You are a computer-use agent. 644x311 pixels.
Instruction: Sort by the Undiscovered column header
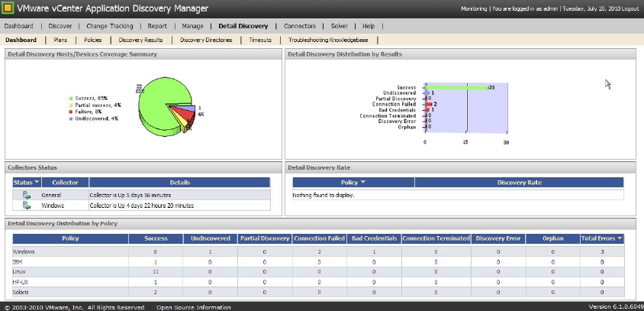(x=211, y=238)
